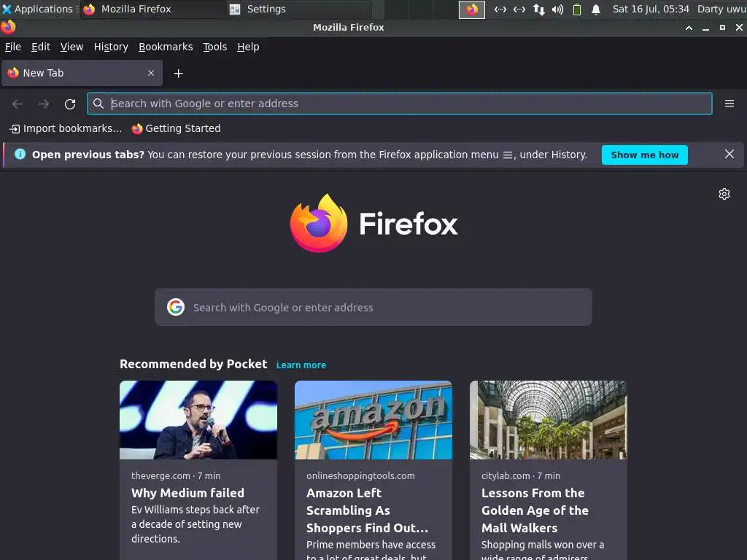The width and height of the screenshot is (747, 560).
Task: Go forward using the forward arrow
Action: 44,104
